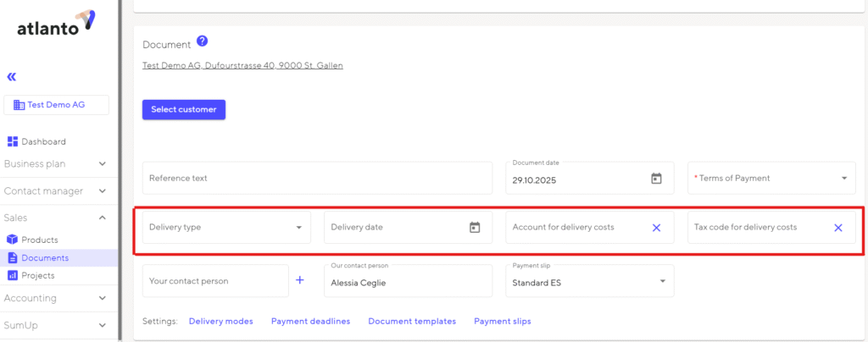Viewport: 868px width, 342px height.
Task: Open the Delivery type dropdown
Action: 298,228
